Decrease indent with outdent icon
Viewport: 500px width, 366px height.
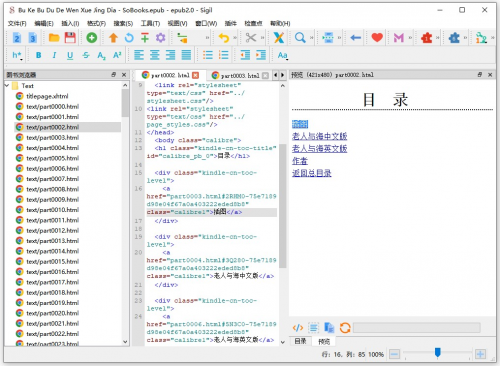pyautogui.click(x=245, y=55)
